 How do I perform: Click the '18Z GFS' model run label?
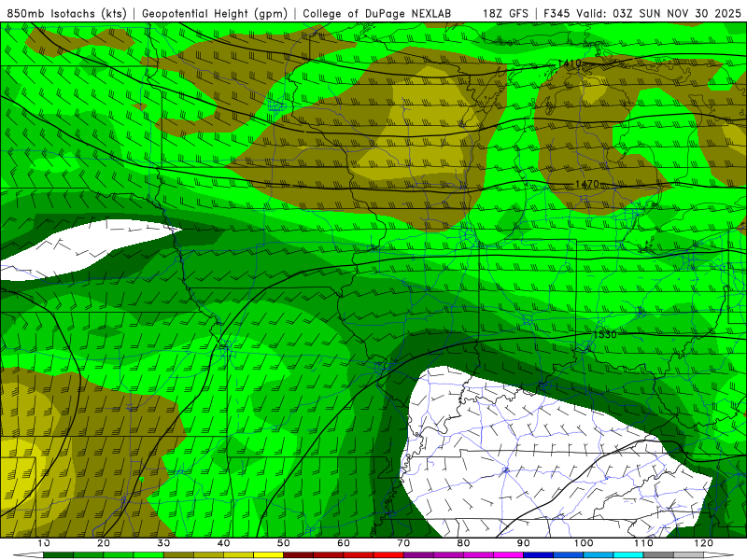pyautogui.click(x=505, y=13)
